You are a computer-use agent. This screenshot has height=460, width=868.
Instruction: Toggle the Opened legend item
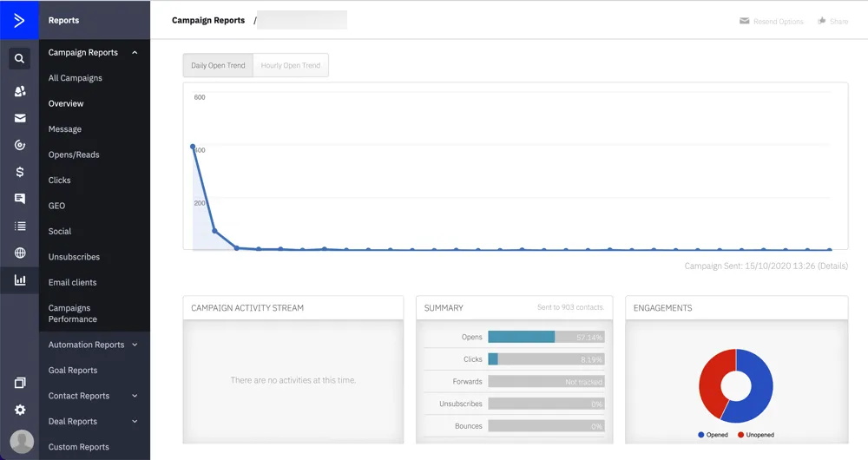(x=712, y=435)
